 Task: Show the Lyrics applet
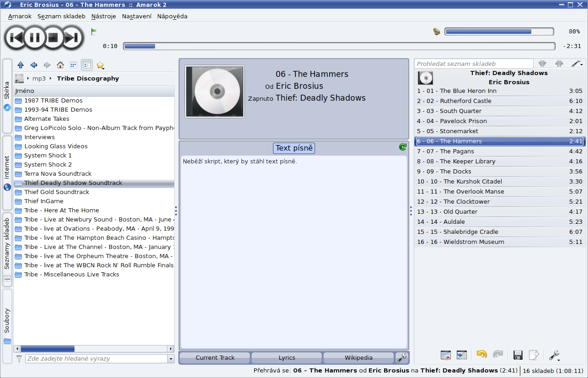[x=287, y=358]
